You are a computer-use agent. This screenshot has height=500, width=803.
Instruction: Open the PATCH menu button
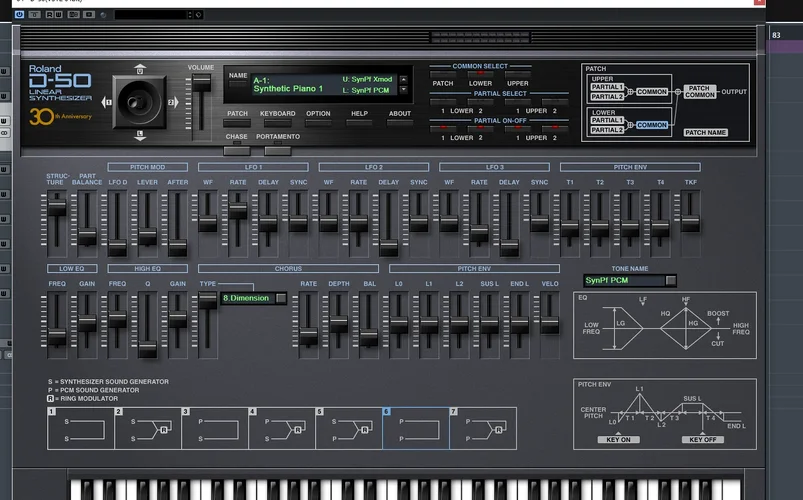point(237,123)
